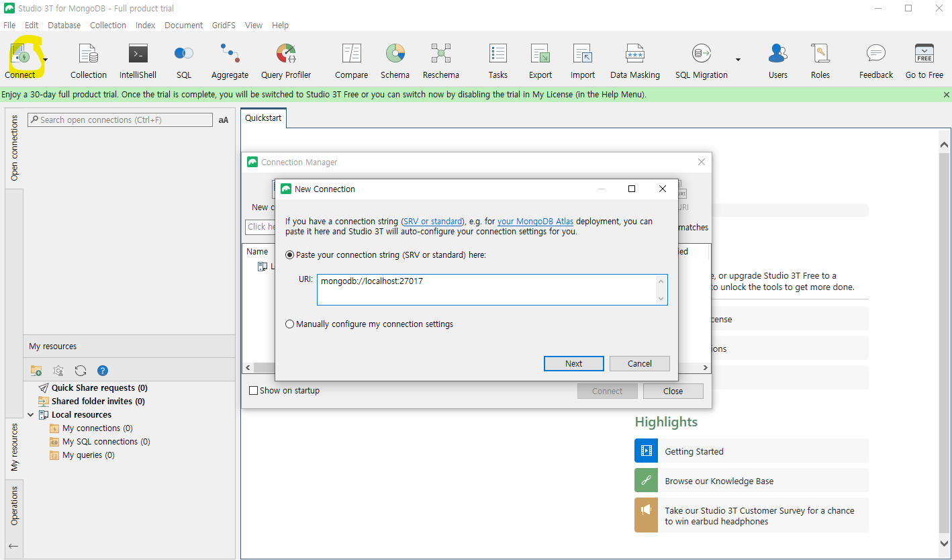Open the your MongoDB Atlas link
952x560 pixels.
coord(535,222)
